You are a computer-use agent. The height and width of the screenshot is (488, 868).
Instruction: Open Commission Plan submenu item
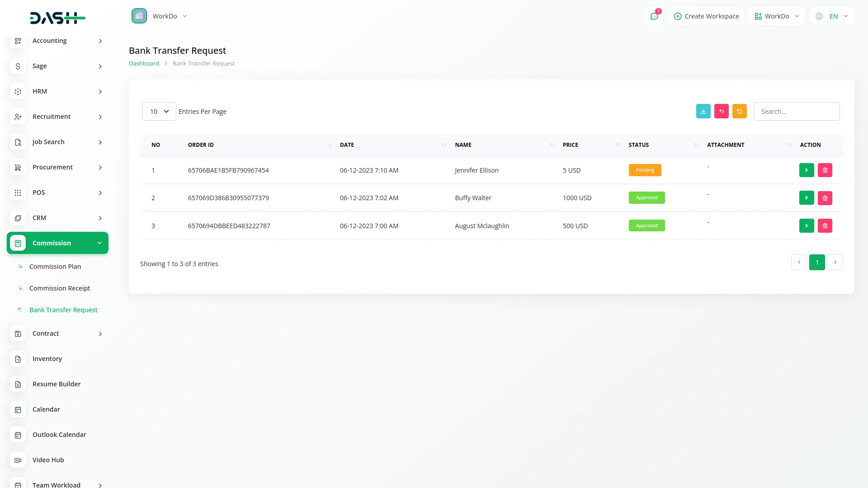(55, 267)
